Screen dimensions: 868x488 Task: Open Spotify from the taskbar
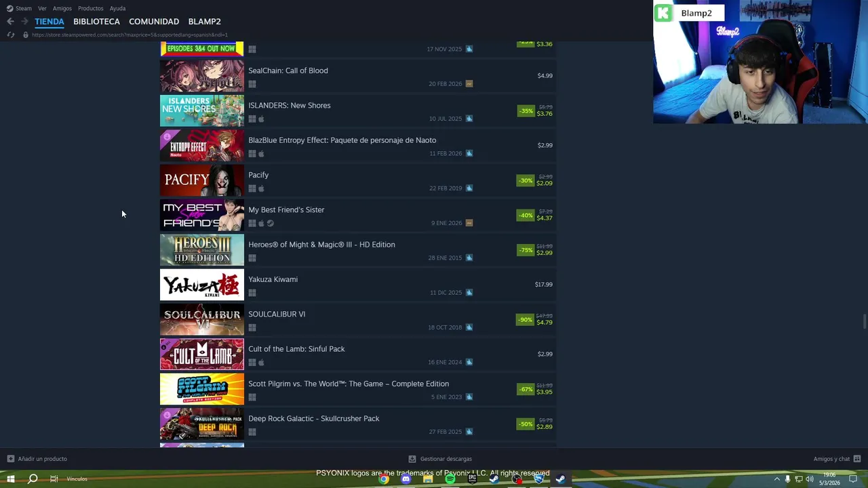tap(450, 479)
